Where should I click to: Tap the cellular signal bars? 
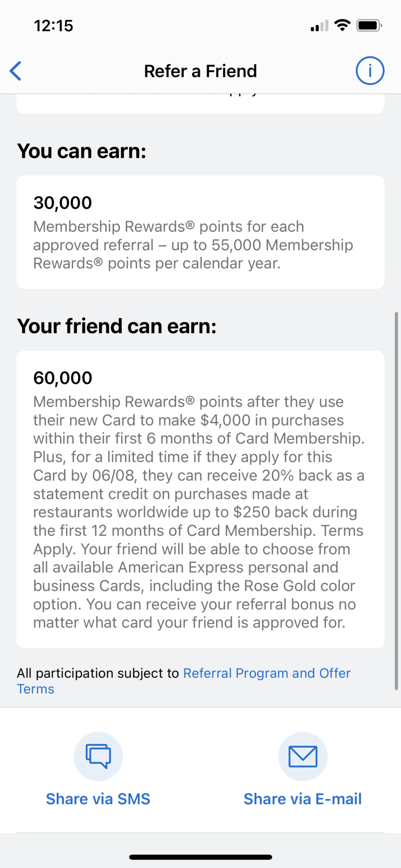click(x=319, y=26)
